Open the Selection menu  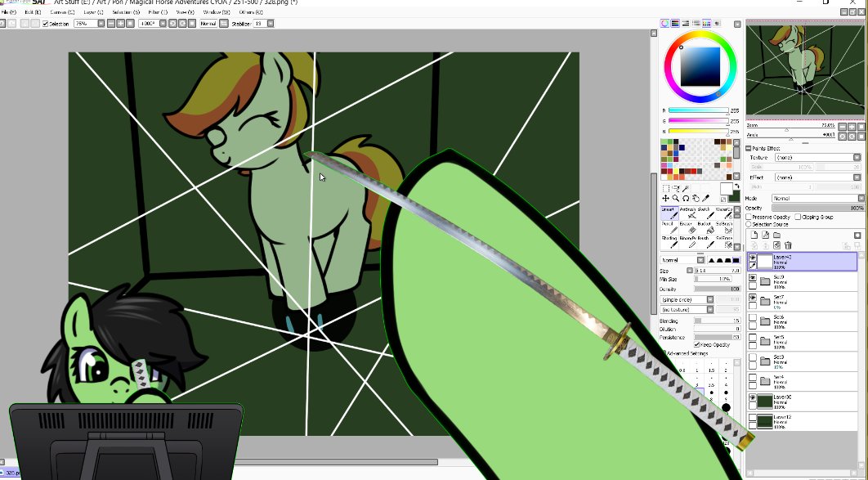tap(126, 12)
